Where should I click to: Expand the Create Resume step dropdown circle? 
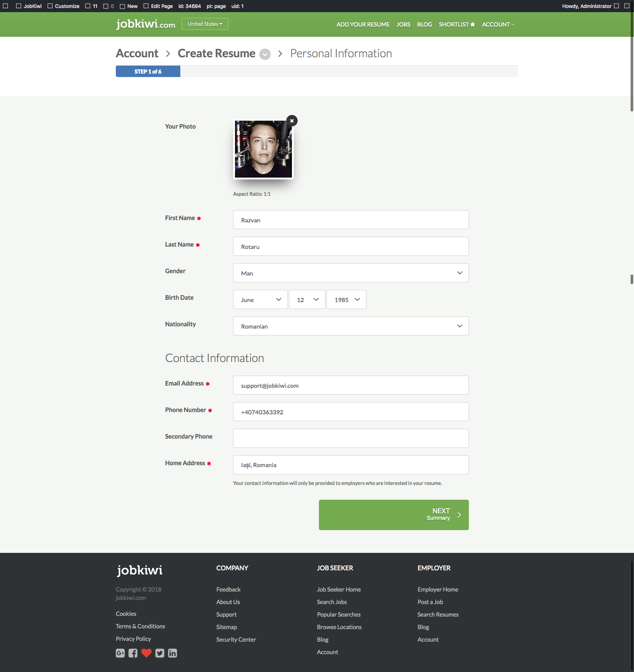[265, 54]
